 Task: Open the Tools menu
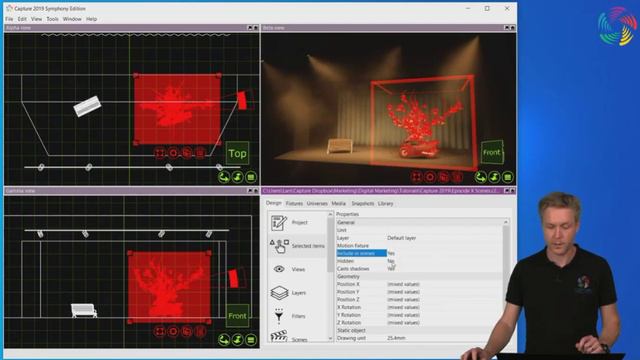coord(52,19)
